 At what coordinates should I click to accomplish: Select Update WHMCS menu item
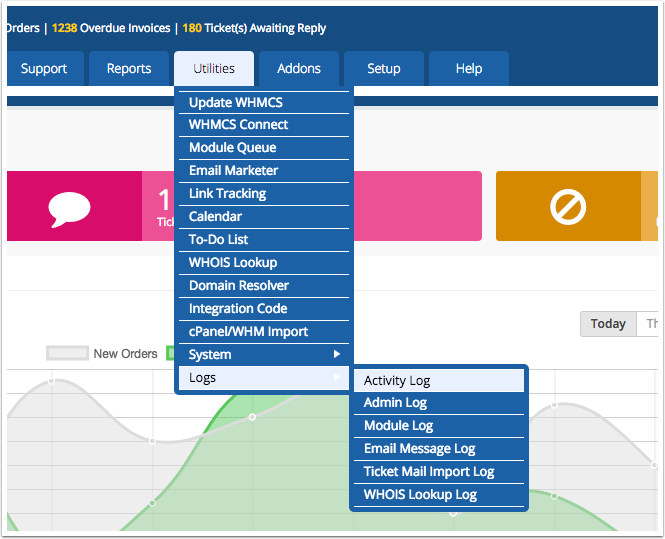pos(264,102)
